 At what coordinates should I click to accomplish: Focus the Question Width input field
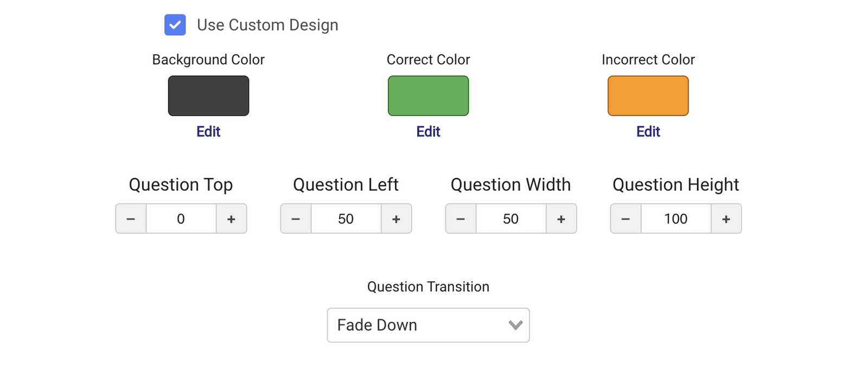[510, 219]
